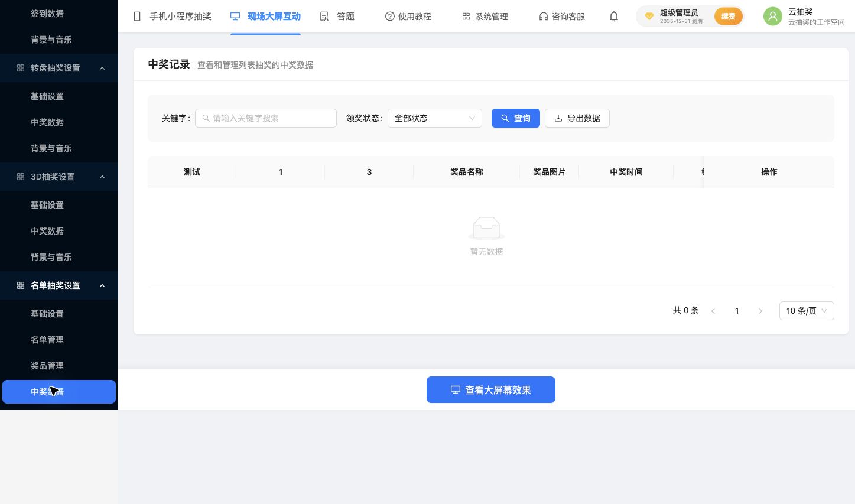Click the question-mark icon for 使用教程

click(x=390, y=17)
